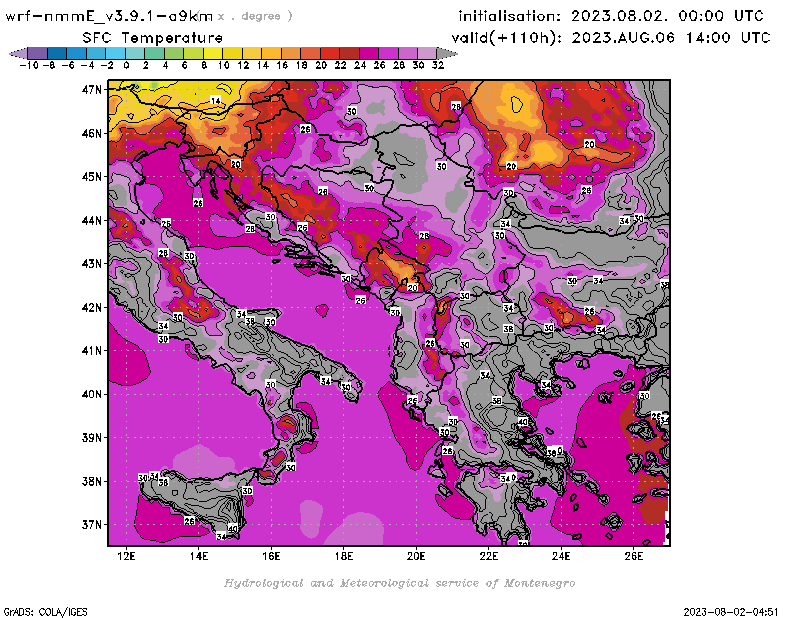Select latitude axis label 43N

point(91,263)
